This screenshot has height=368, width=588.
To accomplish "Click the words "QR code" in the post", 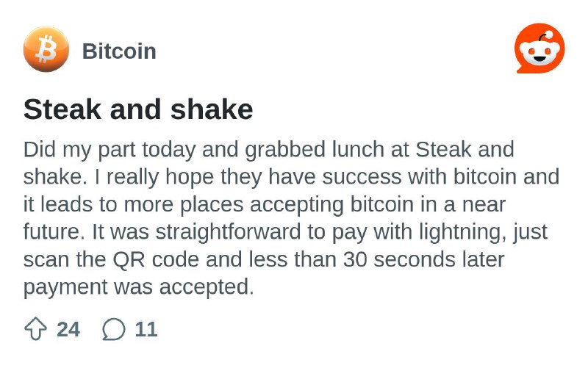I will (x=156, y=259).
